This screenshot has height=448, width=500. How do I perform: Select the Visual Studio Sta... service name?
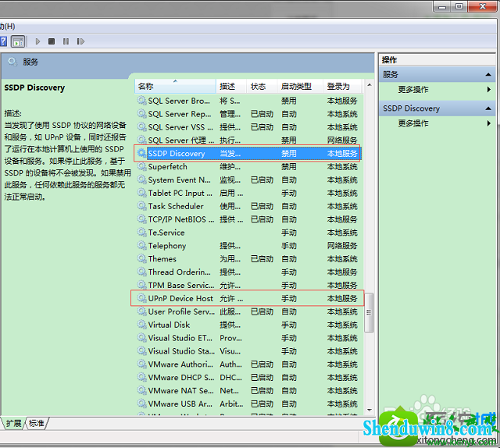[x=181, y=350]
